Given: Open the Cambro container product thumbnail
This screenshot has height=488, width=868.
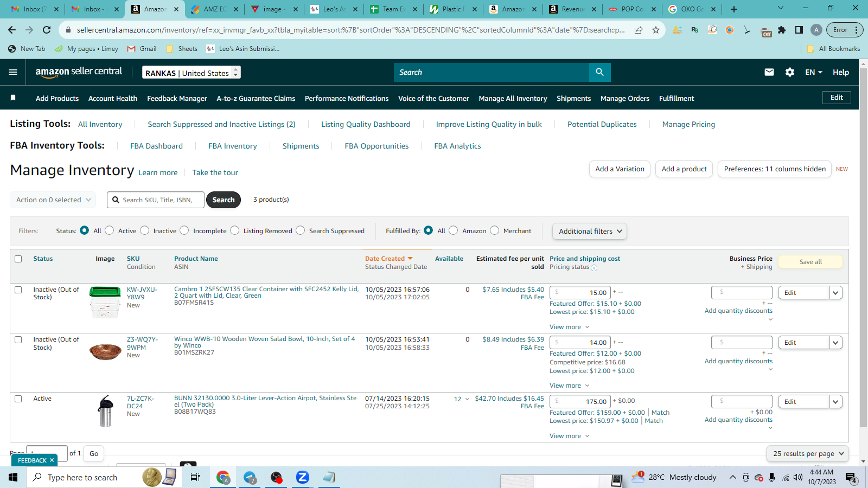Looking at the screenshot, I should coord(105,302).
